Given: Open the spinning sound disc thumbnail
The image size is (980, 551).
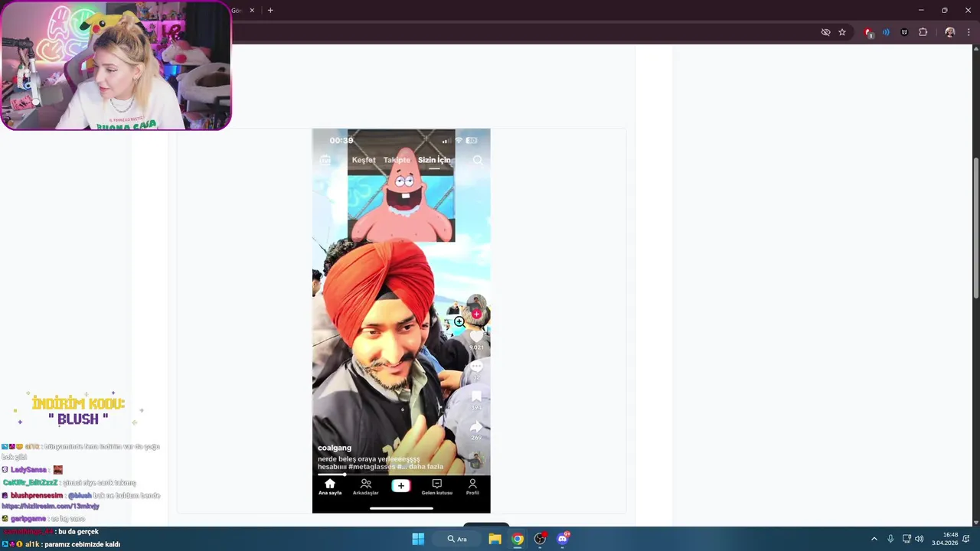Looking at the screenshot, I should (x=476, y=461).
